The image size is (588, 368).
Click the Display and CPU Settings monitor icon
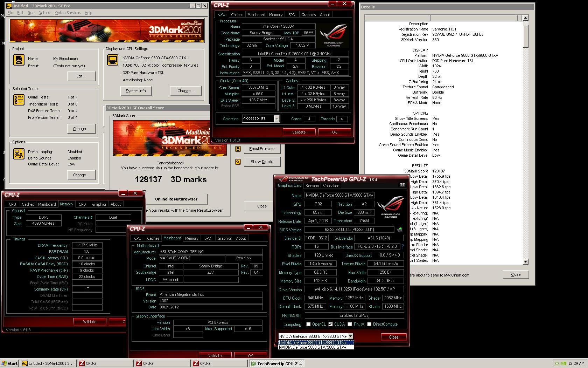(x=113, y=60)
